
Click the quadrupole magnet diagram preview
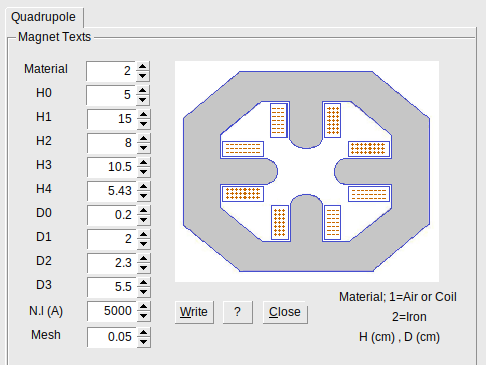click(307, 171)
